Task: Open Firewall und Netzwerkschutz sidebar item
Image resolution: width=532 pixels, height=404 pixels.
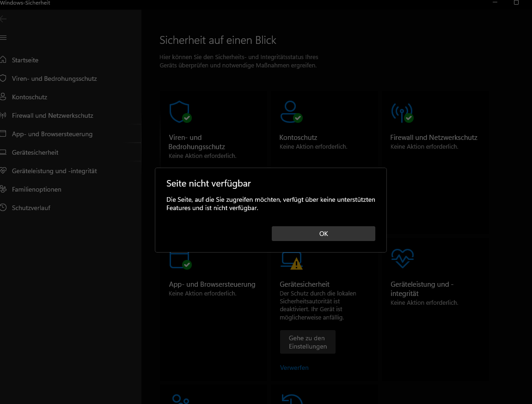Action: pos(52,115)
